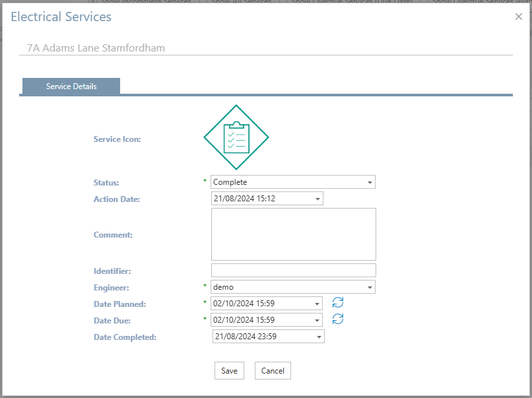The width and height of the screenshot is (532, 398).
Task: Close the Electrical Services dialog
Action: pyautogui.click(x=519, y=17)
